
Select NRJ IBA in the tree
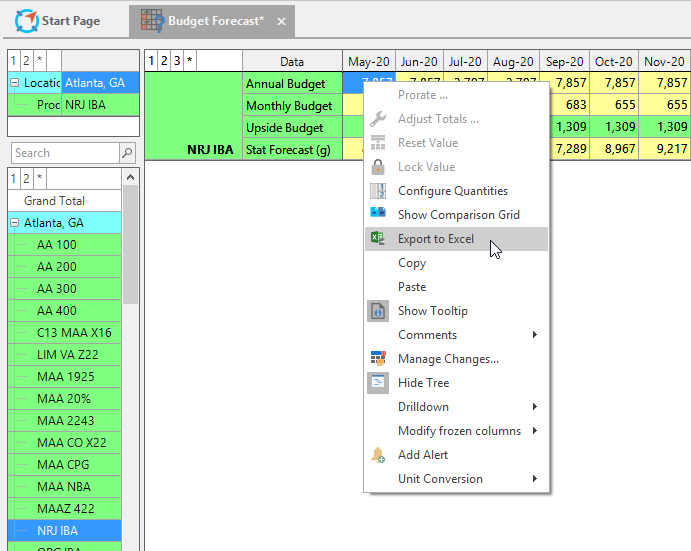click(x=64, y=531)
